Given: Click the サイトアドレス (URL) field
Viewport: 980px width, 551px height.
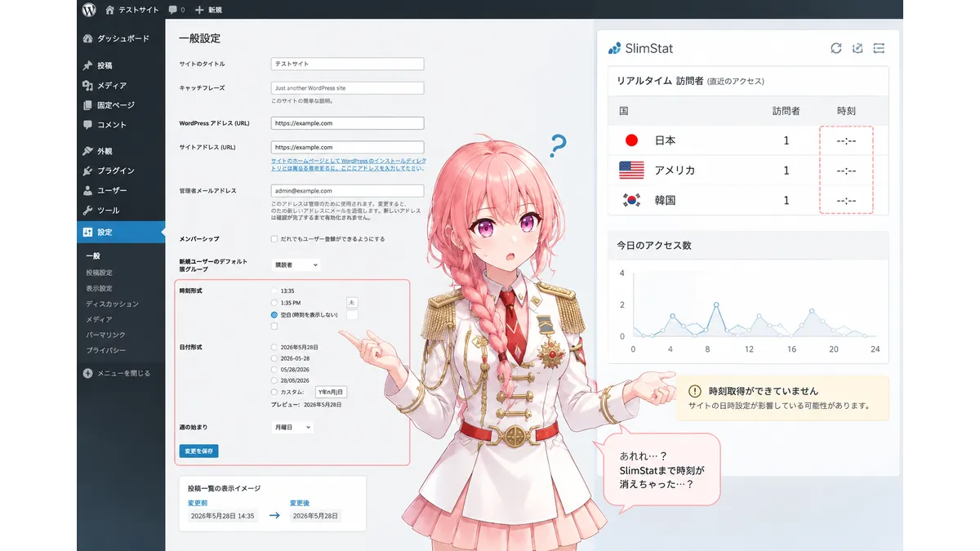Looking at the screenshot, I should [x=348, y=148].
